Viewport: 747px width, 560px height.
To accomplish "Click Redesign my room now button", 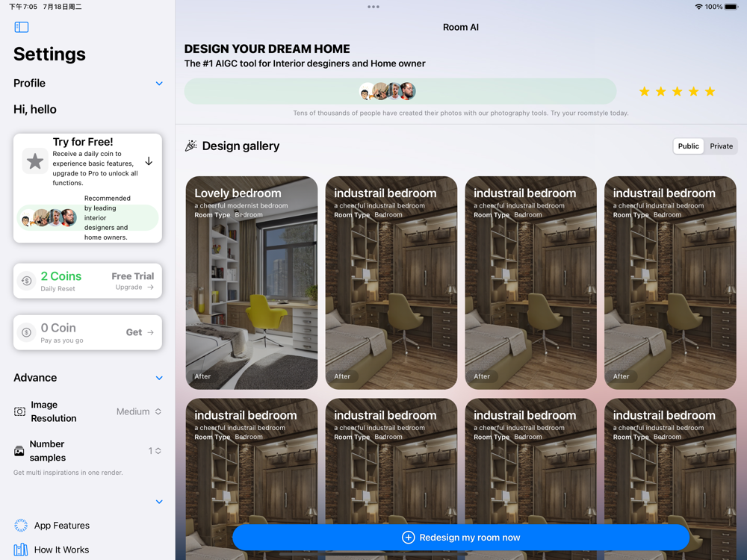I will click(461, 538).
